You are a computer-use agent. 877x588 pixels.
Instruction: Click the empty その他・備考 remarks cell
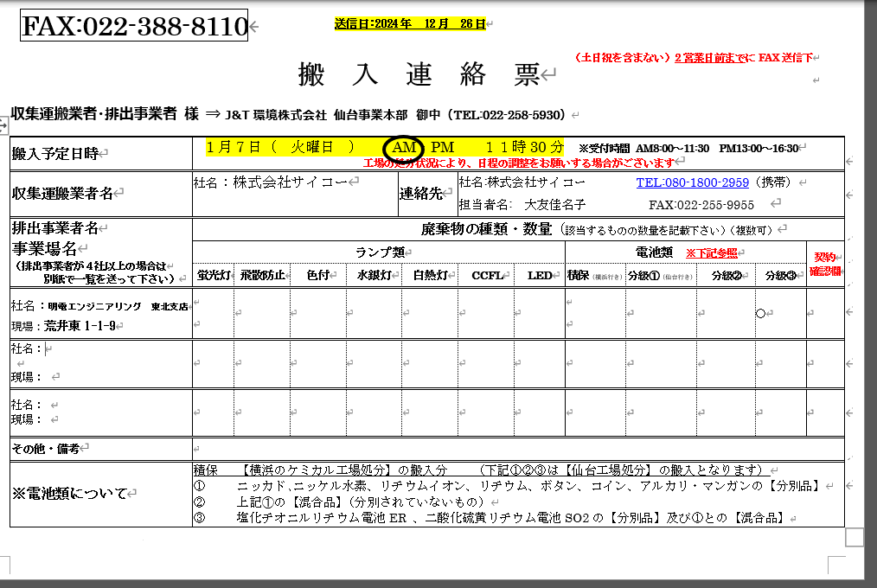(517, 449)
